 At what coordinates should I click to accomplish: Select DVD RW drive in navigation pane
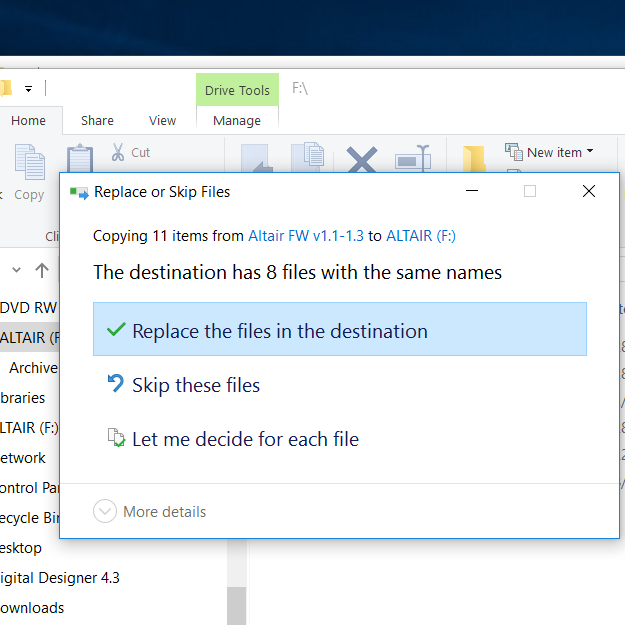tap(29, 308)
